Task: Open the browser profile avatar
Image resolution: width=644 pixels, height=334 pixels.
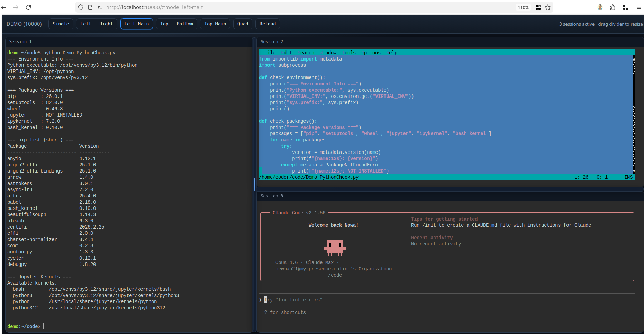Action: [x=600, y=7]
